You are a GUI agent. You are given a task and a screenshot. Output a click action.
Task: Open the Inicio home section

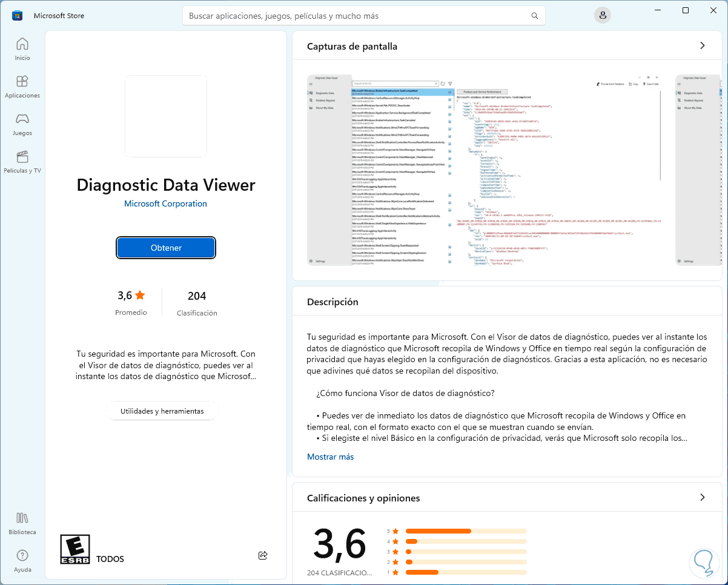click(x=22, y=49)
